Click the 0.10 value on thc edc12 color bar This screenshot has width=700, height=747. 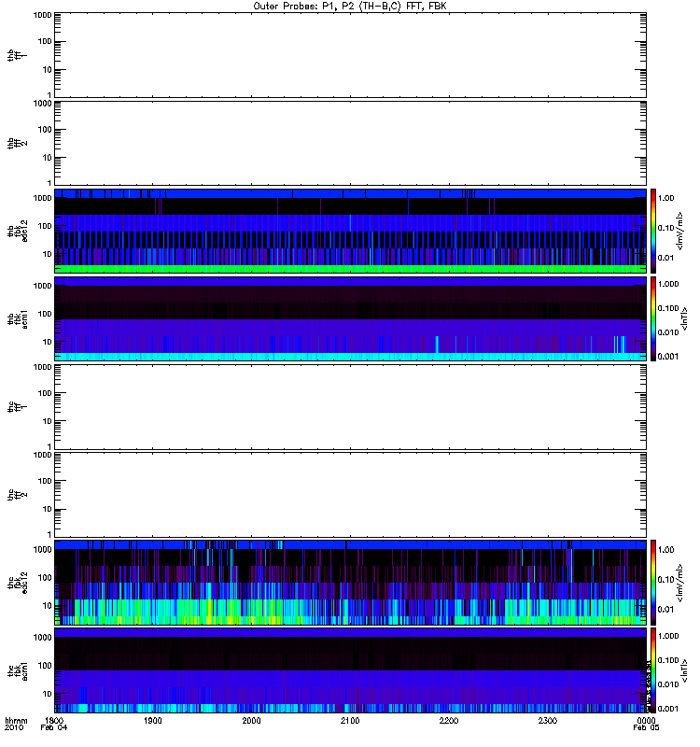pos(666,579)
